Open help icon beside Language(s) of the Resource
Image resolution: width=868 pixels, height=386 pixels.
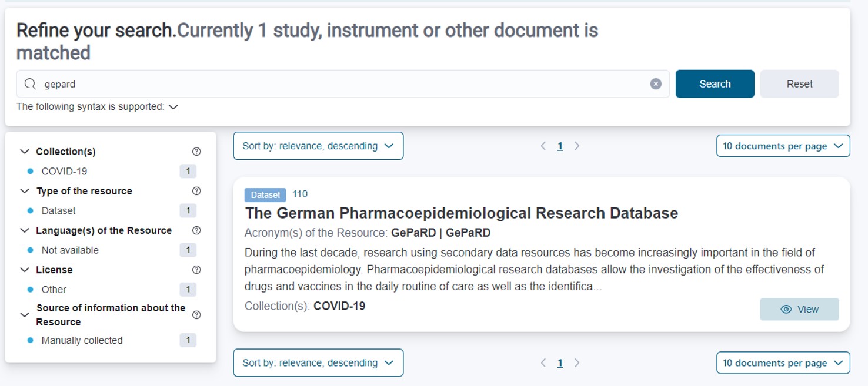coord(196,230)
